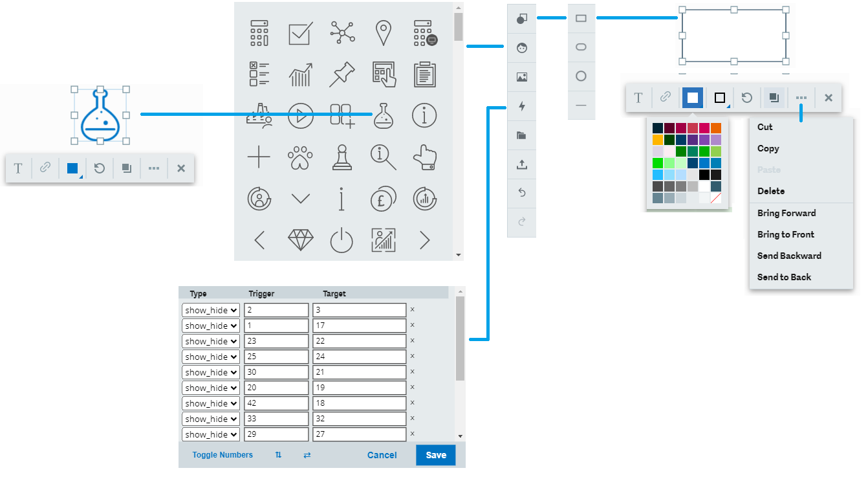
Task: Click the upload icon in vertical toolbar
Action: pyautogui.click(x=522, y=164)
